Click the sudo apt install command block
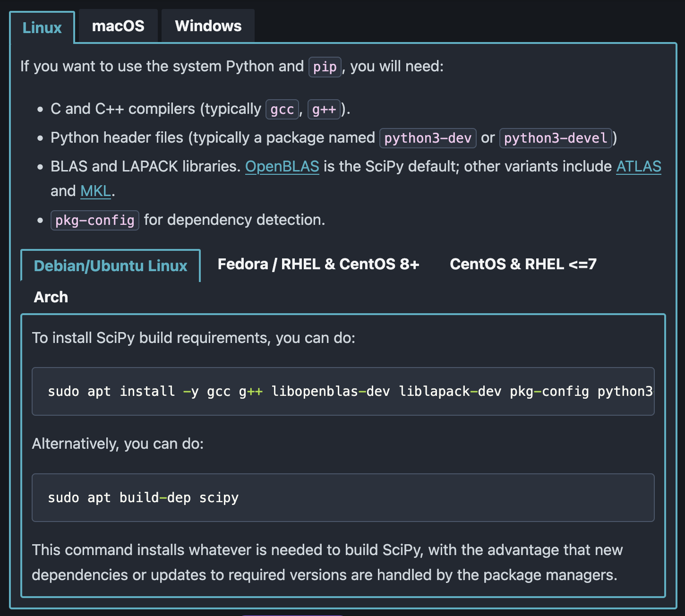Screen dimensions: 685x616 pos(343,391)
